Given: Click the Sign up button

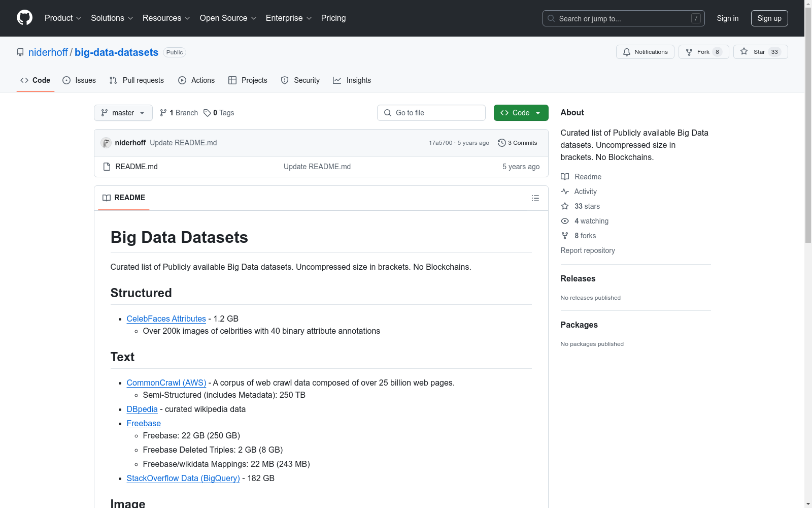Looking at the screenshot, I should pos(769,18).
